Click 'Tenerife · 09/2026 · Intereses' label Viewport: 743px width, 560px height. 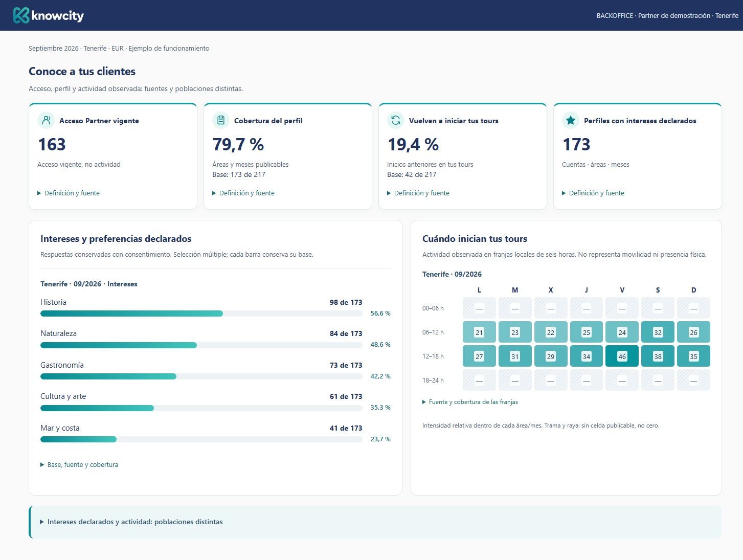tap(89, 284)
